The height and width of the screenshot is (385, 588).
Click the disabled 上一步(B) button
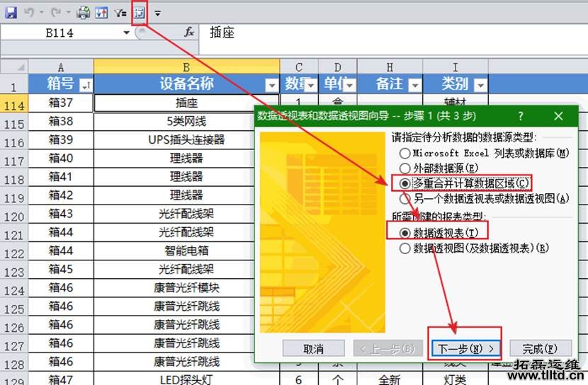coord(388,349)
